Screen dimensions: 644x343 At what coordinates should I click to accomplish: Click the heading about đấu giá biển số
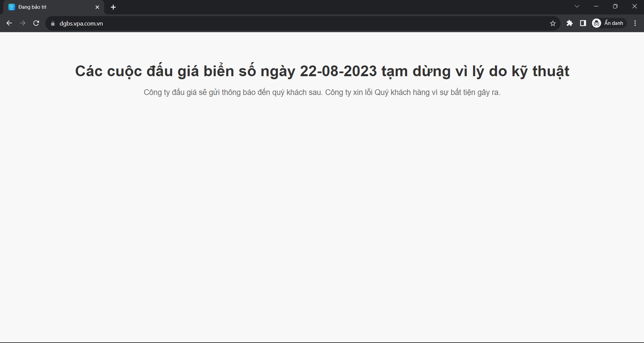coord(322,71)
